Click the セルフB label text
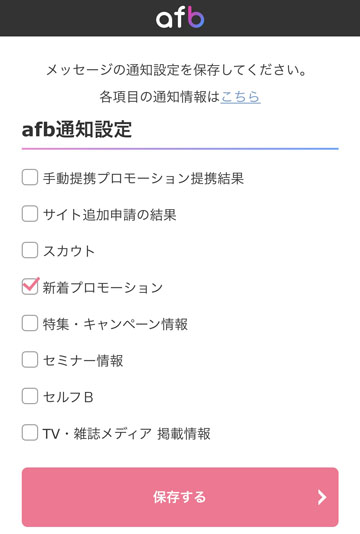The height and width of the screenshot is (534, 360). pos(68,397)
